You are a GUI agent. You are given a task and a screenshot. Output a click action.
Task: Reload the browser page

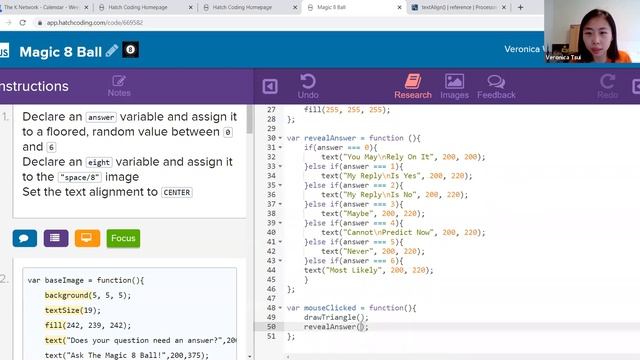tap(22, 23)
